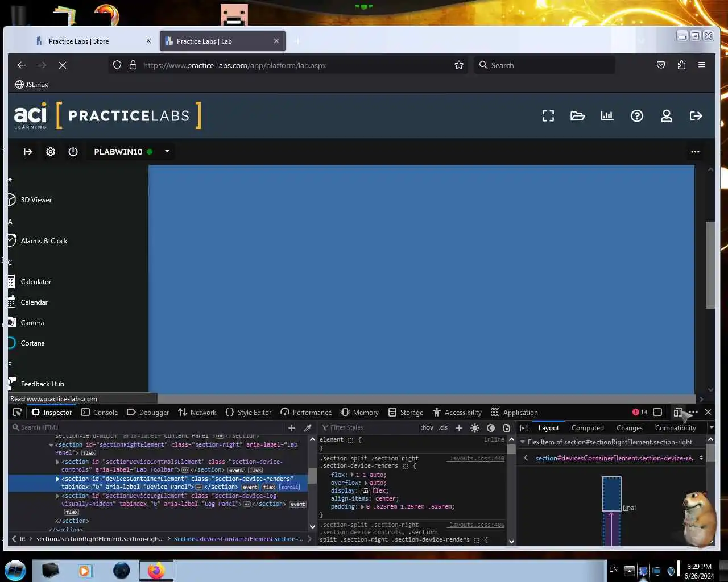This screenshot has width=728, height=582.
Task: Open Alarms & Clock app entry
Action: tap(38, 241)
